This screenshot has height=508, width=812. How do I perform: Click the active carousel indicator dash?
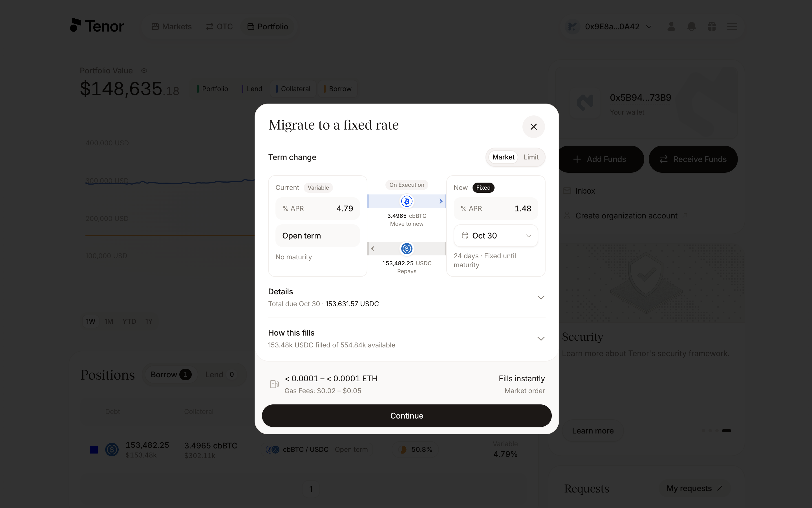point(726,431)
